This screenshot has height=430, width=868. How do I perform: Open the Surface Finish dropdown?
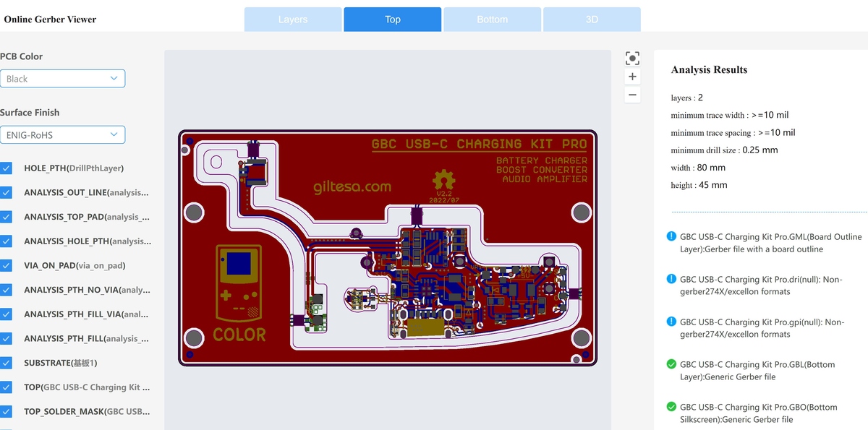pyautogui.click(x=62, y=135)
